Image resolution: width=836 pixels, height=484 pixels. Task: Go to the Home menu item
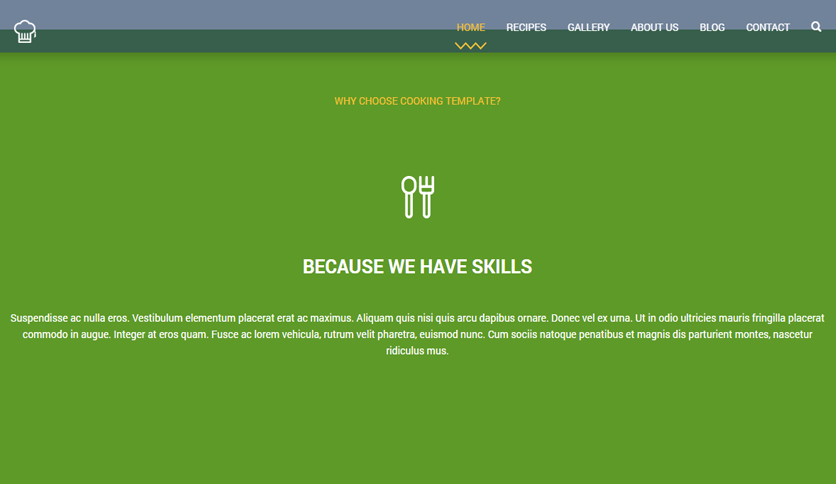pyautogui.click(x=471, y=27)
